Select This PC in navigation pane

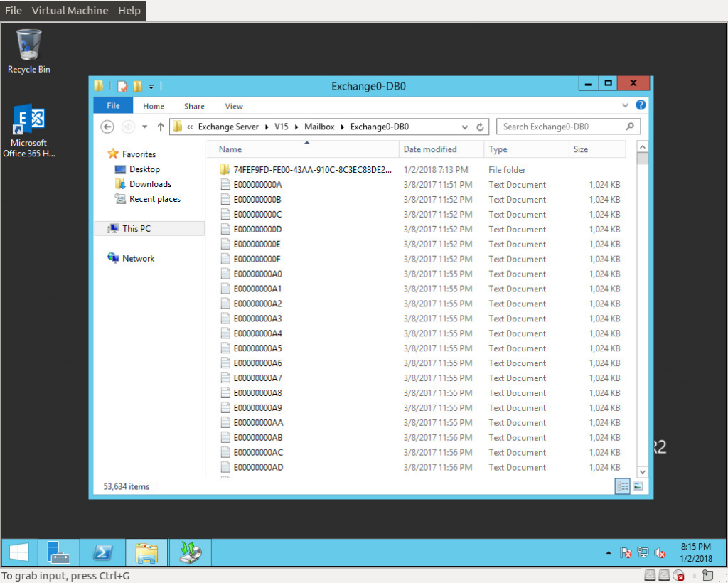point(149,228)
